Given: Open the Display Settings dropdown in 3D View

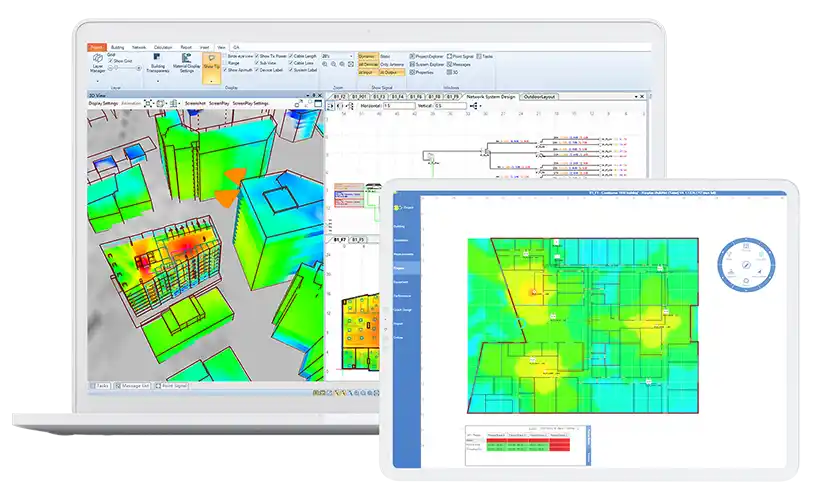Looking at the screenshot, I should coord(103,103).
